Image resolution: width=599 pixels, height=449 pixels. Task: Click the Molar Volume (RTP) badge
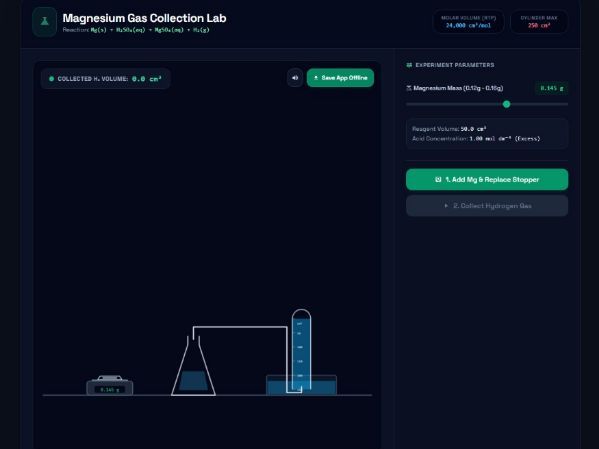pyautogui.click(x=468, y=22)
